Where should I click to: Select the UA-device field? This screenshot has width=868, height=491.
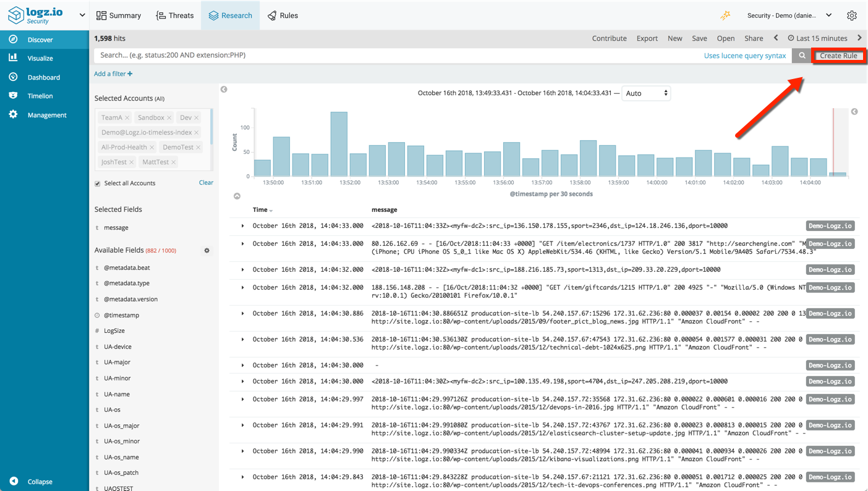click(117, 347)
